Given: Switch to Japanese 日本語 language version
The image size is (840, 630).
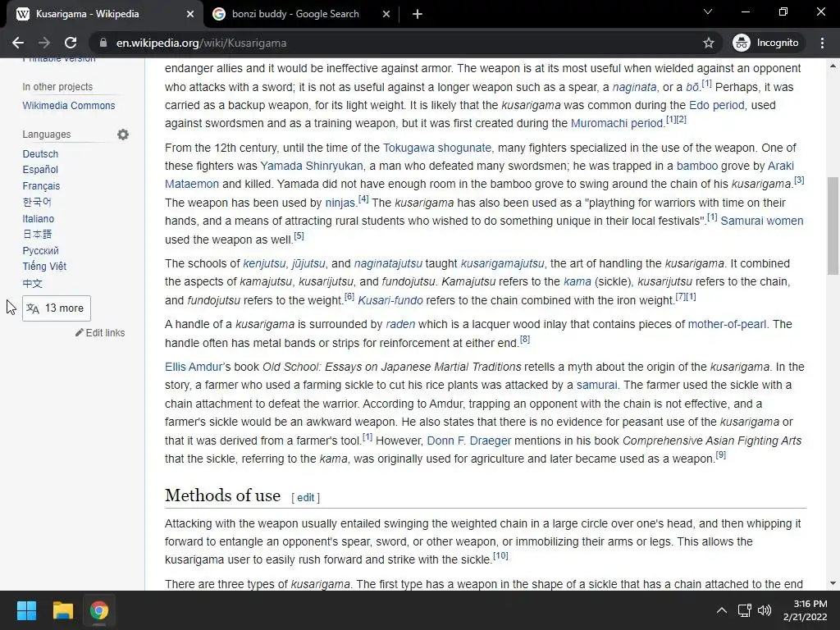Looking at the screenshot, I should [37, 234].
